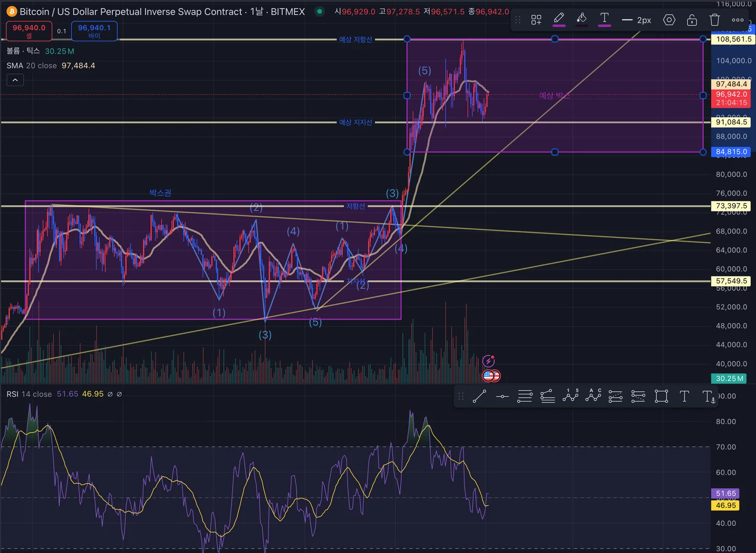Select the horizontal line tool
Image resolution: width=756 pixels, height=553 pixels.
click(x=502, y=396)
